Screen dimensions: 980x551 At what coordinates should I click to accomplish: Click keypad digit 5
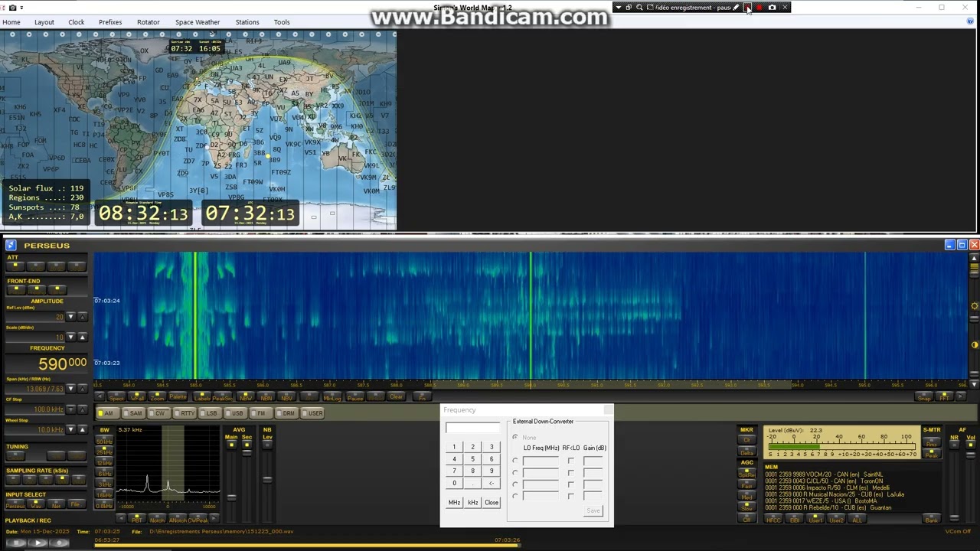(472, 459)
